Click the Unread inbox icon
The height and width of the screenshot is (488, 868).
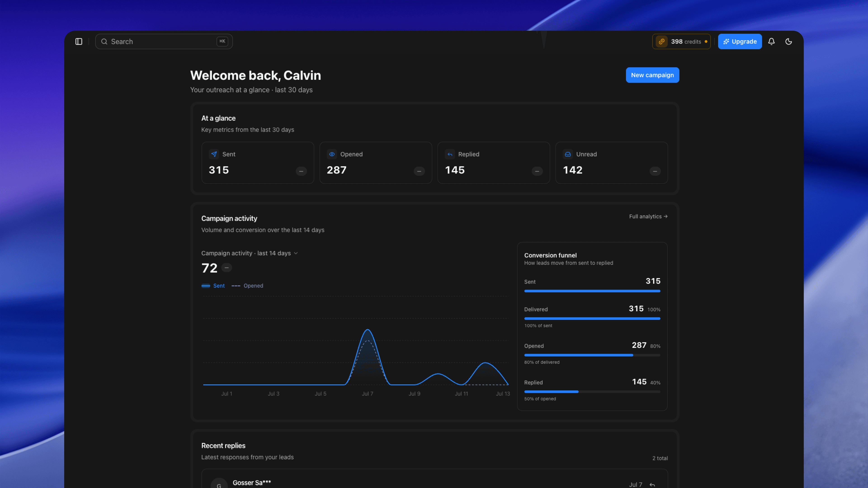(x=568, y=154)
